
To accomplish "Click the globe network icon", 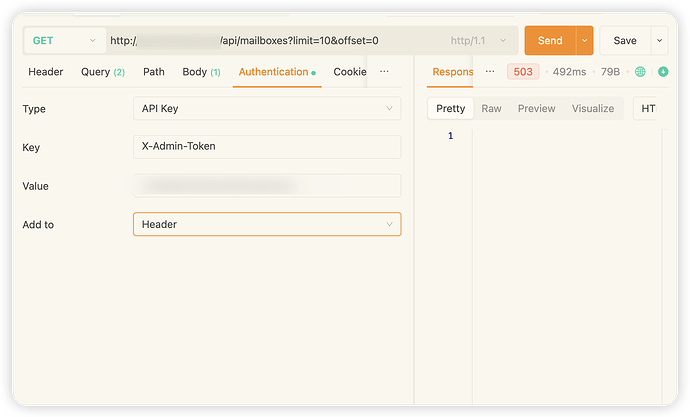I will click(640, 72).
